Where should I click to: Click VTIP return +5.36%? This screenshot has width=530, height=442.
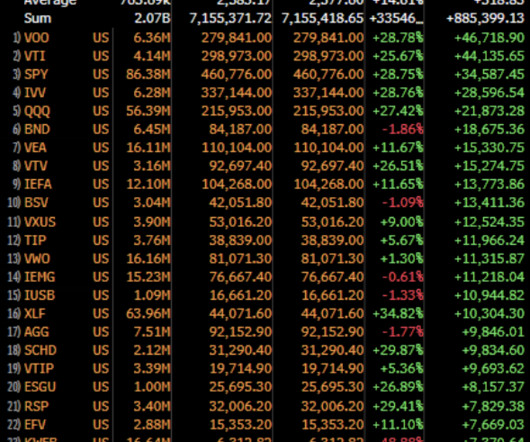(x=402, y=368)
